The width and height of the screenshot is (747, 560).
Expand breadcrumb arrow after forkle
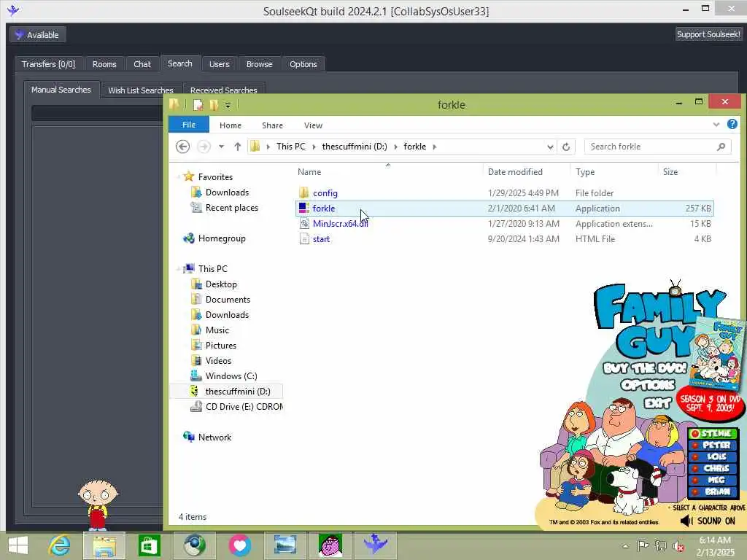(x=435, y=147)
